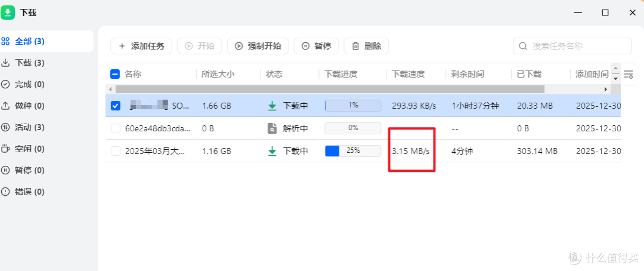Click the 1小时37分钟 remaining time cell

pyautogui.click(x=475, y=106)
